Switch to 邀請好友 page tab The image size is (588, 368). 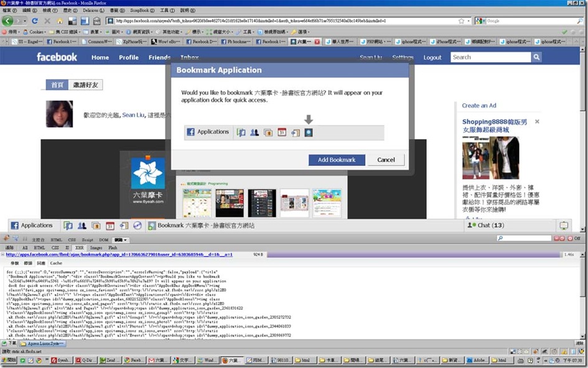tap(85, 85)
